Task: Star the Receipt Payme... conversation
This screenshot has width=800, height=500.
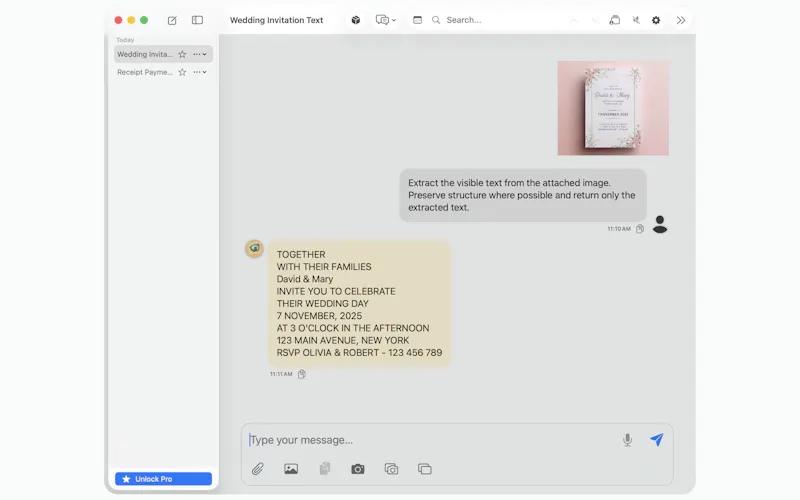Action: (x=182, y=72)
